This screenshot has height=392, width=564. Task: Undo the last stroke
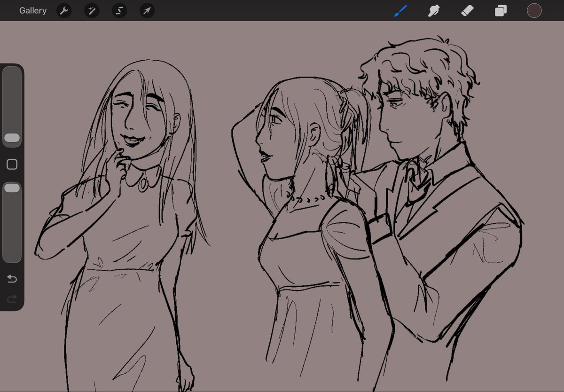pos(12,279)
